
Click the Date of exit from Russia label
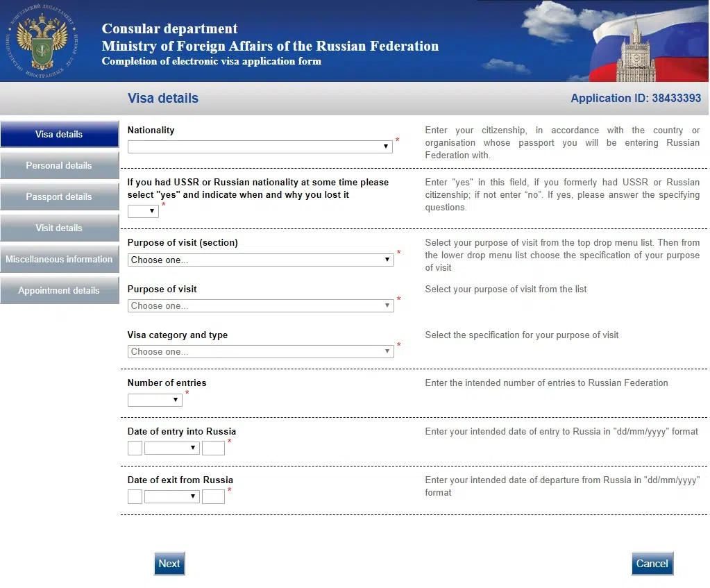tap(180, 480)
